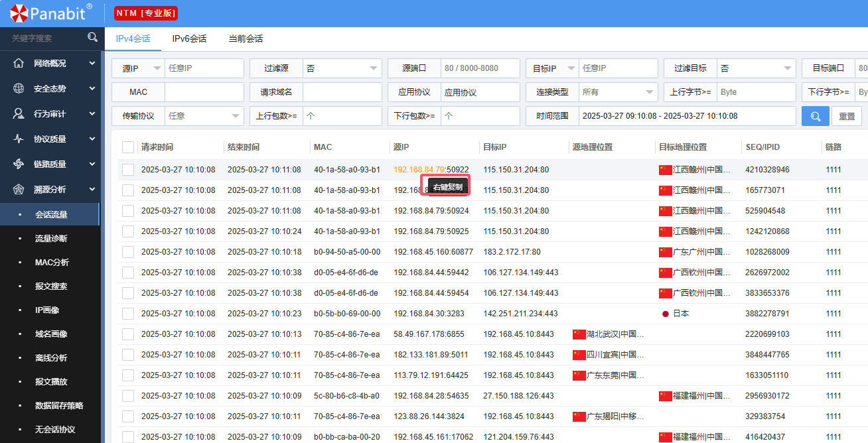The height and width of the screenshot is (443, 868).
Task: Open 域名画像 in the sidebar
Action: (x=50, y=334)
